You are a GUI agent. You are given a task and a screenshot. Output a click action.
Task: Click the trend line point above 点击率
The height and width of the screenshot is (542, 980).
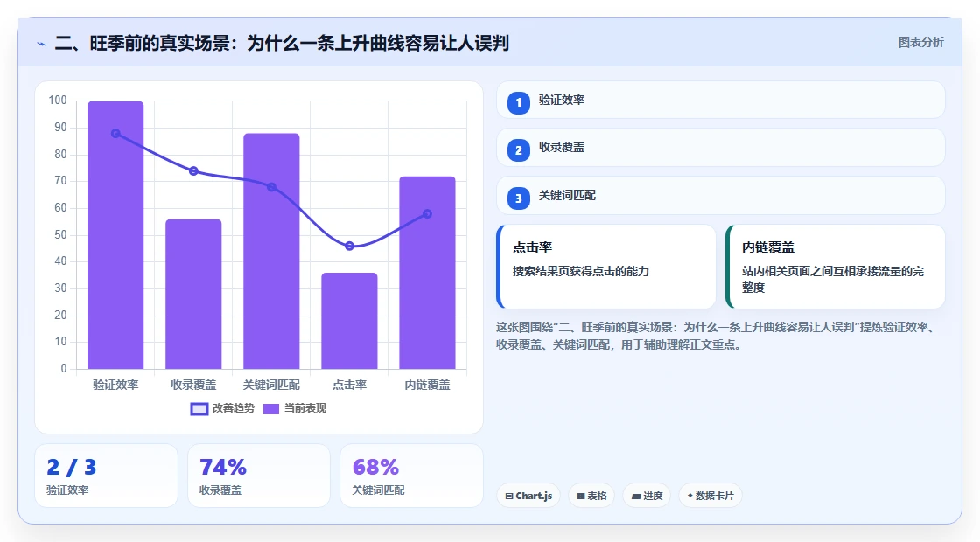coord(349,246)
